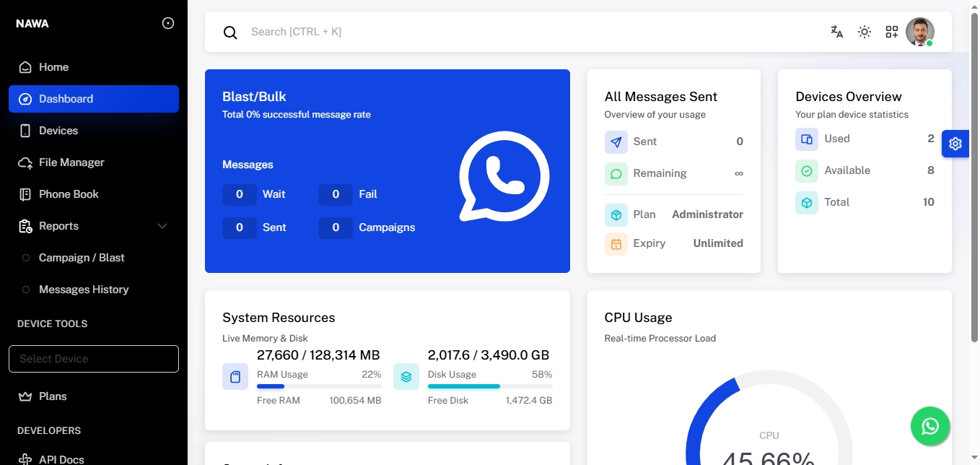Screen dimensions: 980x465
Task: Click the Search input field
Action: click(x=534, y=32)
